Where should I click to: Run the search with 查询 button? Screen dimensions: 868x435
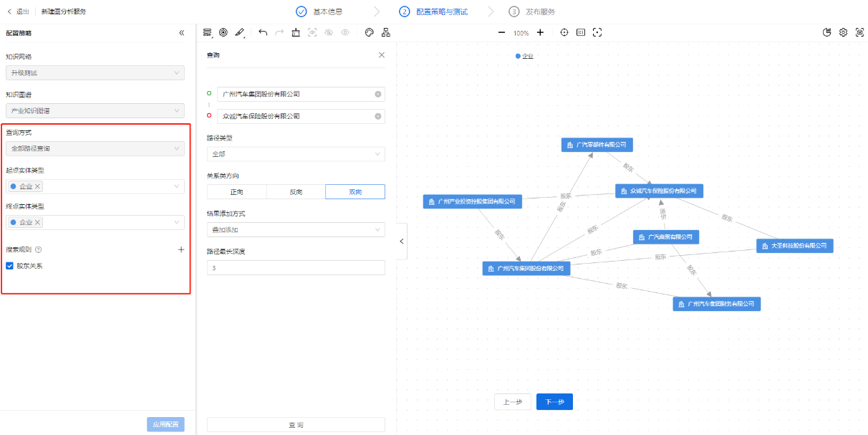pyautogui.click(x=296, y=425)
